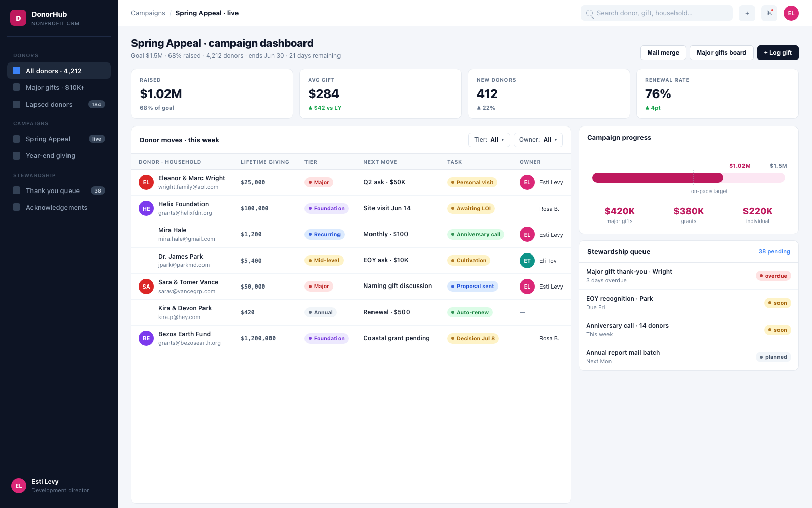This screenshot has height=508, width=812.
Task: Click the plus icon in the top bar
Action: [x=747, y=13]
